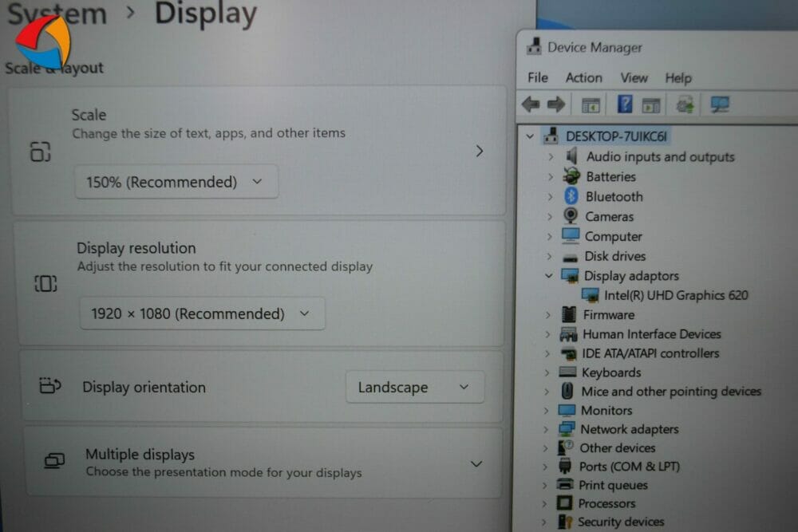The width and height of the screenshot is (798, 532).
Task: Click the Audio inputs and outputs speaker icon
Action: coord(572,156)
